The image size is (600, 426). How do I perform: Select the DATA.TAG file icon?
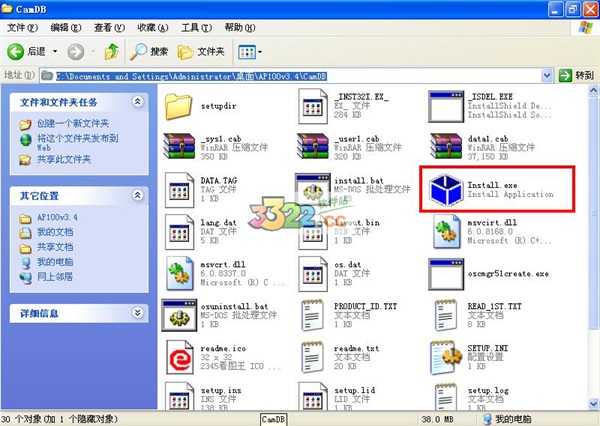[x=179, y=190]
